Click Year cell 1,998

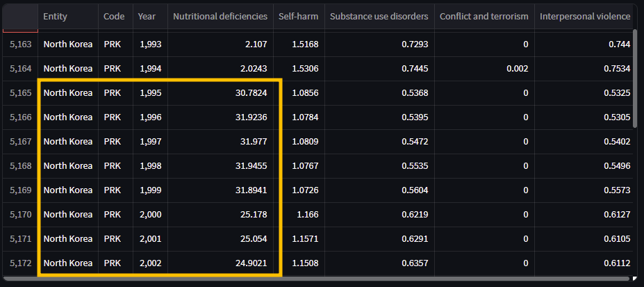(150, 166)
